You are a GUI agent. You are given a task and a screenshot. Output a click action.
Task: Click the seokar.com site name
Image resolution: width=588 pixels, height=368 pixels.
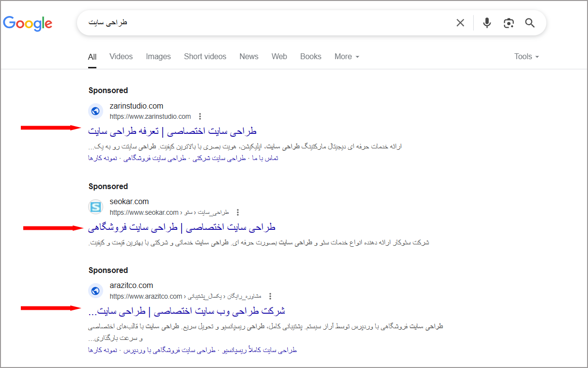tap(129, 202)
